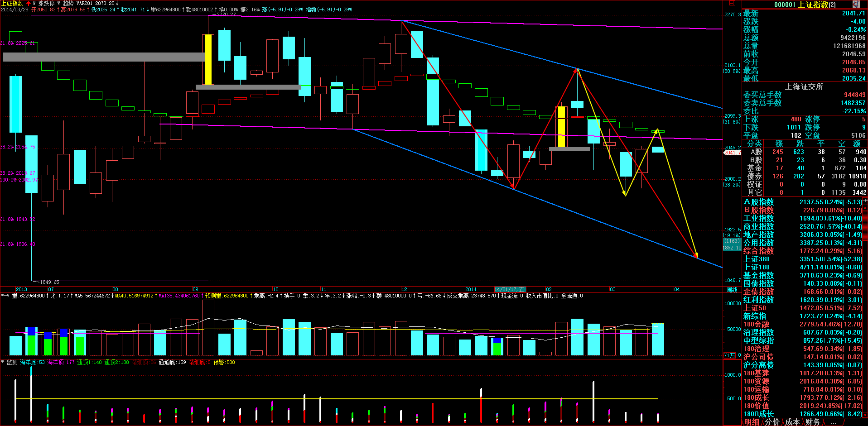Click the 14/01/17 date marker on timeline
Screen dimensions: 868x426
point(510,289)
